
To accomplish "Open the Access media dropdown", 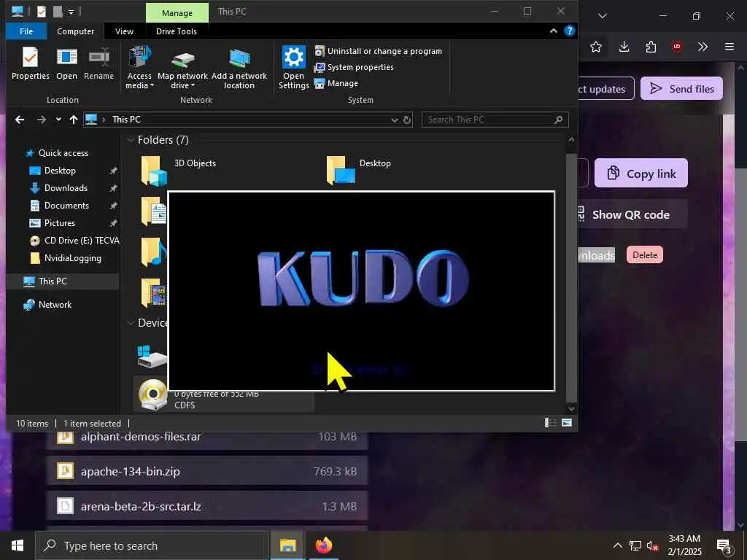I will 139,68.
